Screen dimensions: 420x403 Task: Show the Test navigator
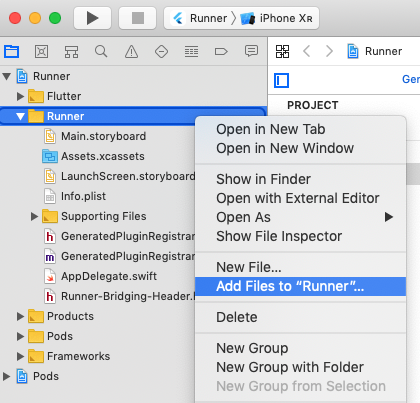point(161,51)
